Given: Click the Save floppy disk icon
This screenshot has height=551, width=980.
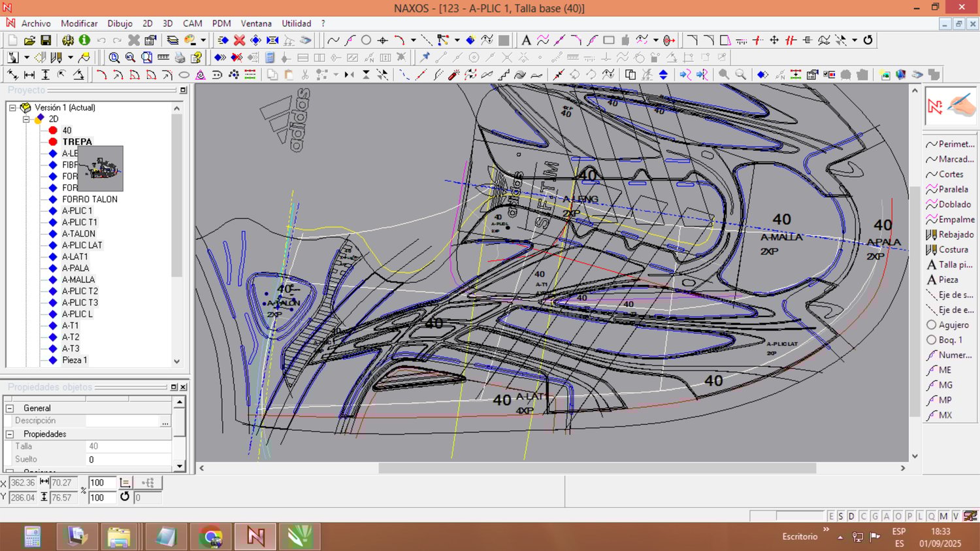Looking at the screenshot, I should click(x=46, y=41).
